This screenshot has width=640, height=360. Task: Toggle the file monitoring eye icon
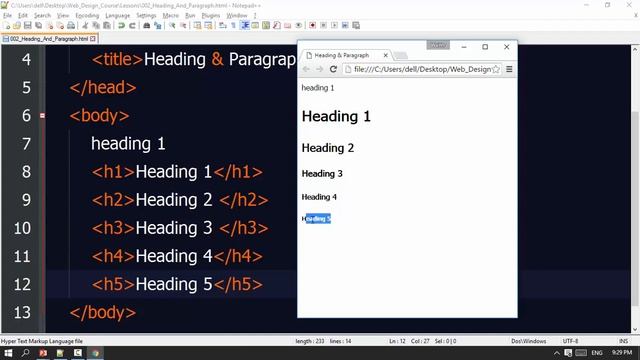[x=299, y=25]
